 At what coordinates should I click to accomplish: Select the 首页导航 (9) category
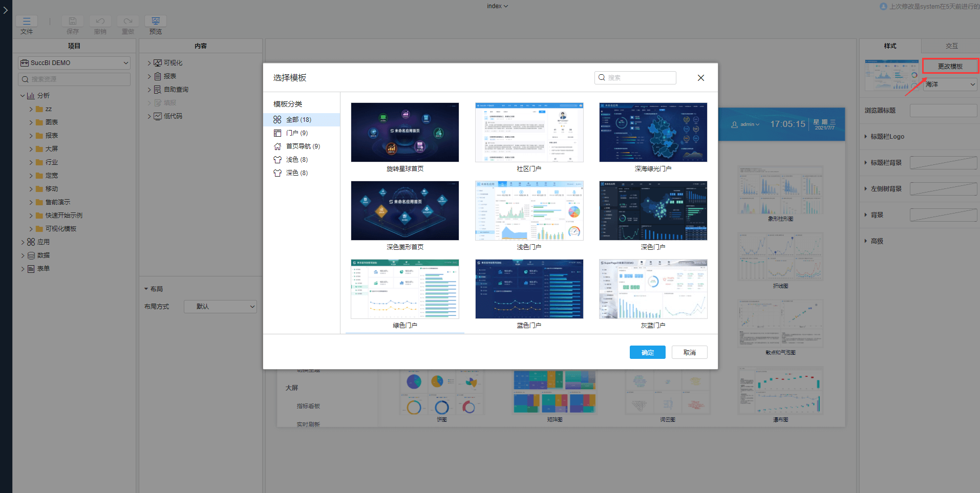coord(303,146)
